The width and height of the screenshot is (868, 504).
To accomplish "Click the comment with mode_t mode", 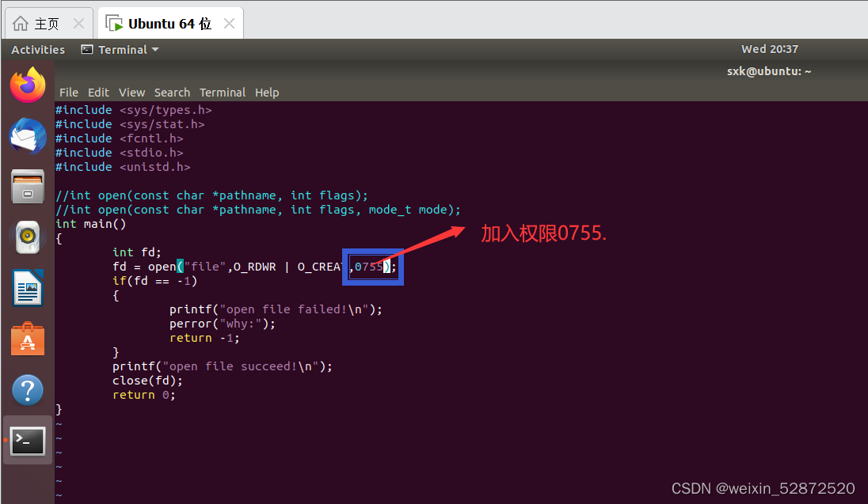I will pyautogui.click(x=258, y=210).
